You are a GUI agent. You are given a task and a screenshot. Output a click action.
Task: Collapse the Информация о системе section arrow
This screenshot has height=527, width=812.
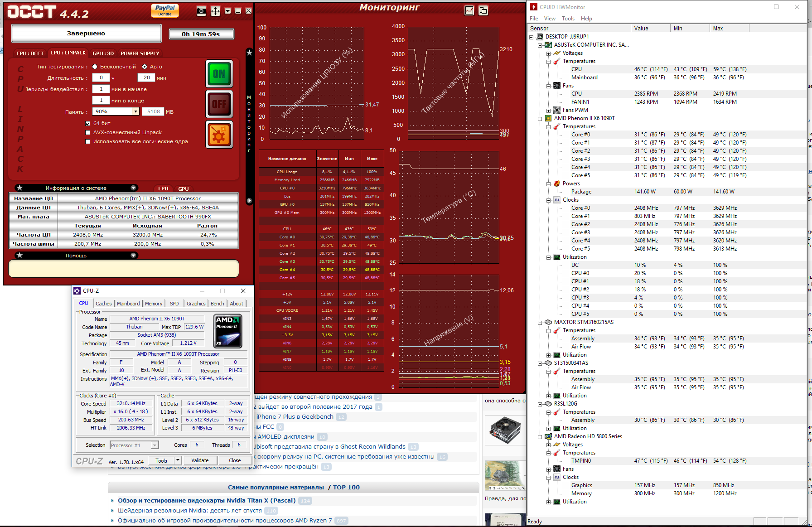(133, 188)
